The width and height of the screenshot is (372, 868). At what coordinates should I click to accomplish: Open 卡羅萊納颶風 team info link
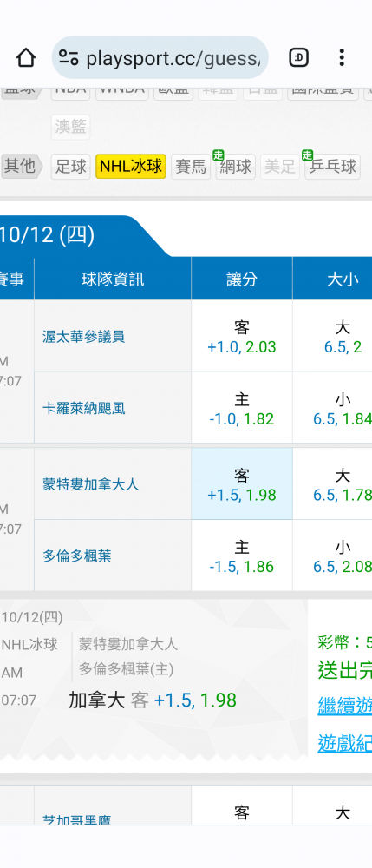(x=83, y=409)
